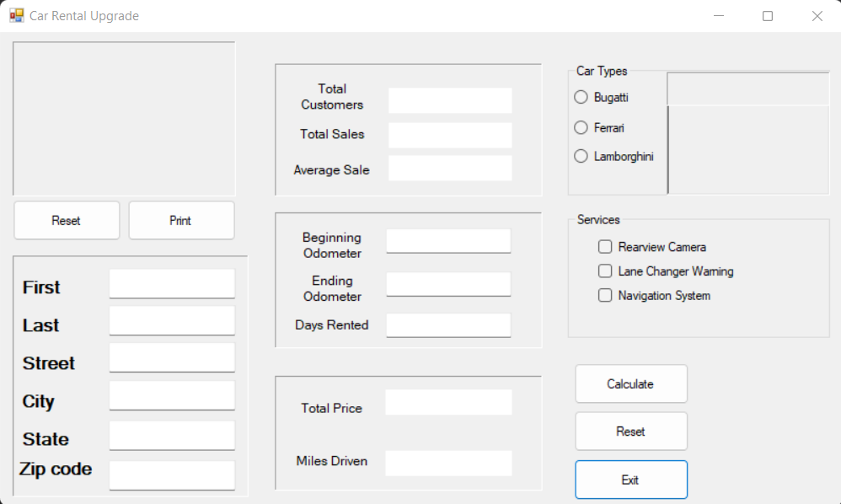Click the Beginning Odometer input
841x504 pixels.
pos(448,241)
